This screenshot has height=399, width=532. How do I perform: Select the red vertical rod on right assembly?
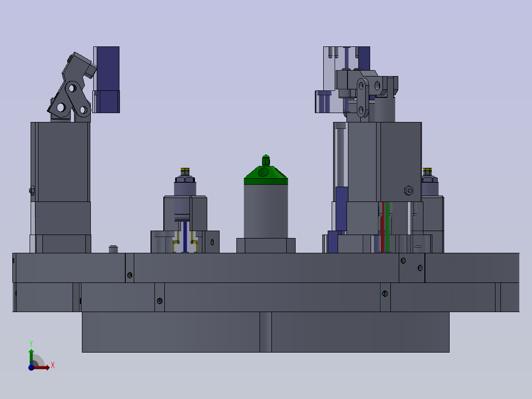coord(383,227)
